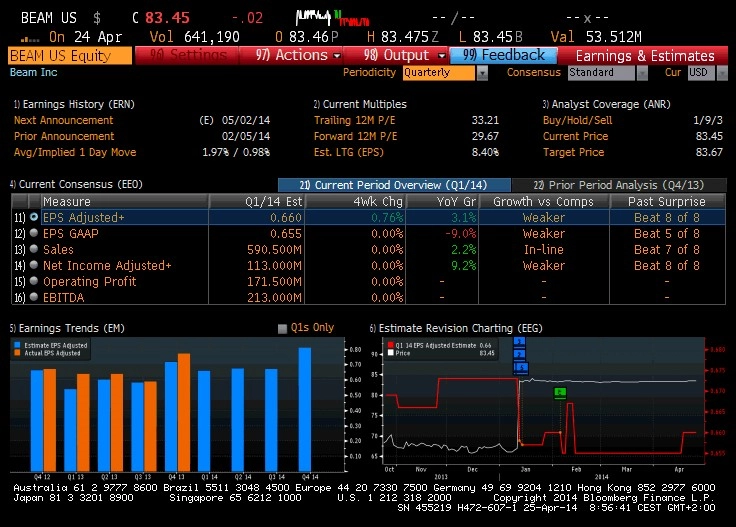This screenshot has height=527, width=736.
Task: Click the tall Q4 14 blue estimate bar
Action: (x=305, y=409)
